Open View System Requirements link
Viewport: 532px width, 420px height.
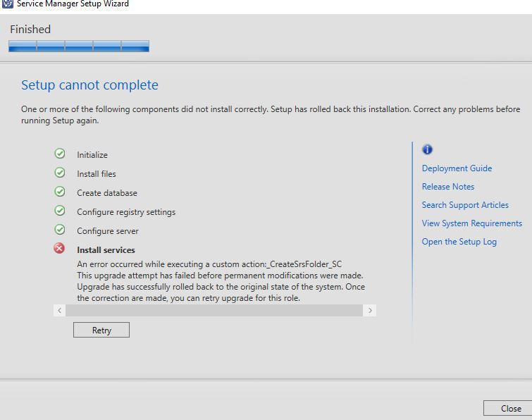click(x=471, y=223)
